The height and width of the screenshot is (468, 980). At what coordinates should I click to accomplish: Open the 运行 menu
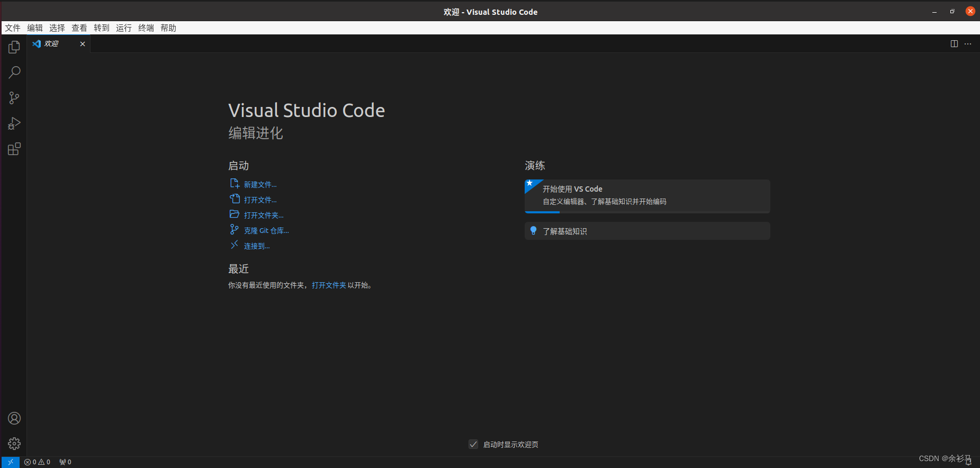(124, 28)
